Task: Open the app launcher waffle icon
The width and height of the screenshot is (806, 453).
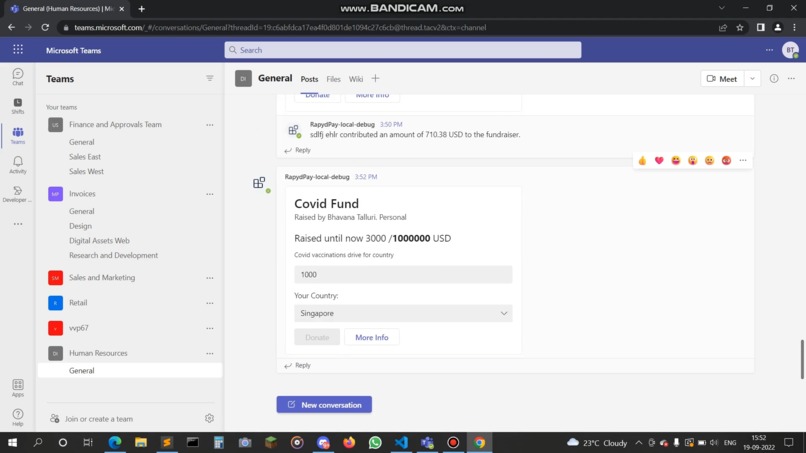Action: (x=18, y=49)
